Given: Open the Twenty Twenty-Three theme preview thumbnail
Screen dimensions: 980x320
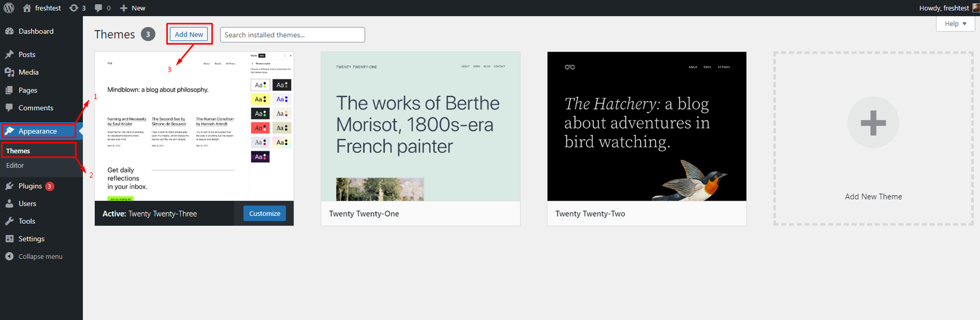Looking at the screenshot, I should 194,126.
